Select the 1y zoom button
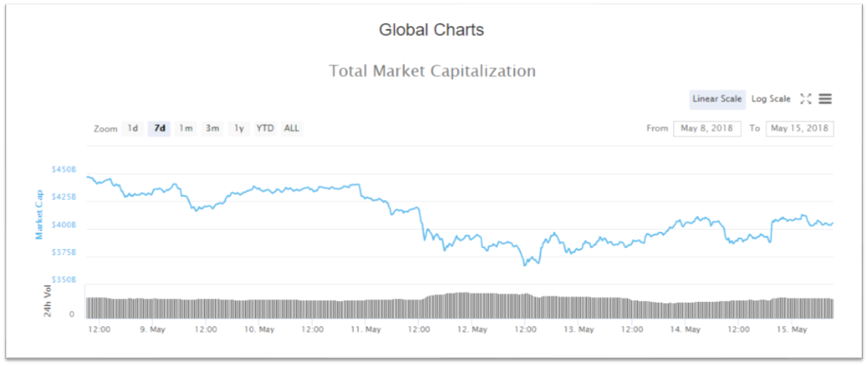The image size is (868, 366). pos(239,129)
